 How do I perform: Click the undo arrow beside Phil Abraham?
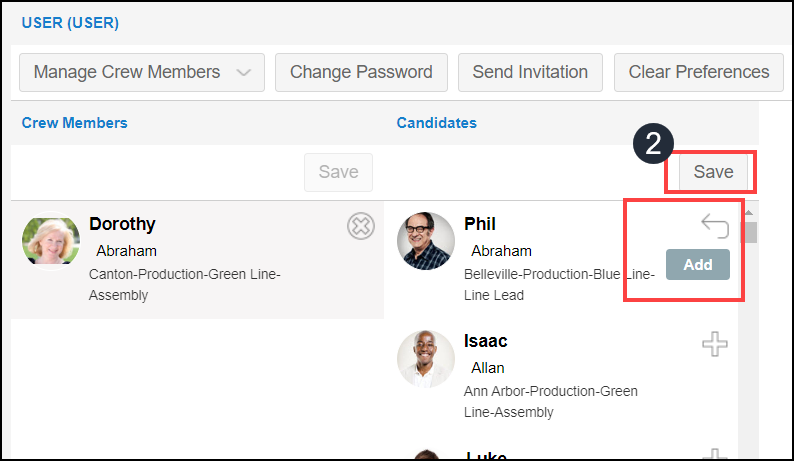tap(714, 226)
